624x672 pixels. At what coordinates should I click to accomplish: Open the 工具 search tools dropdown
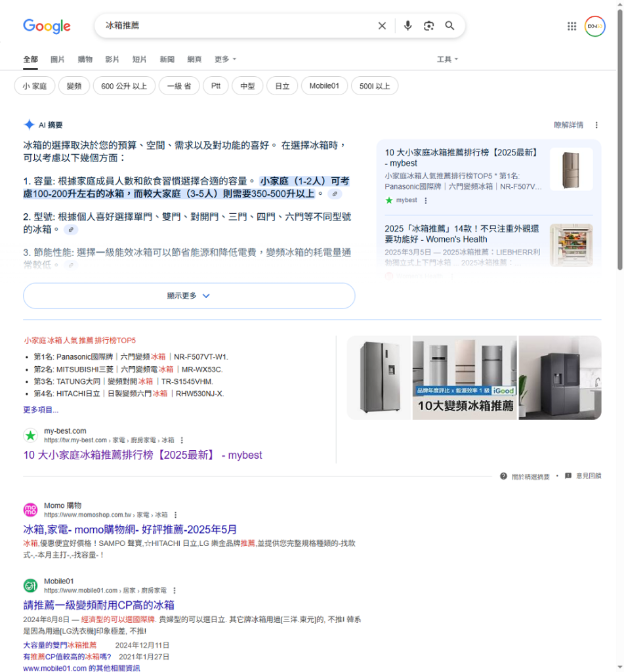point(447,59)
